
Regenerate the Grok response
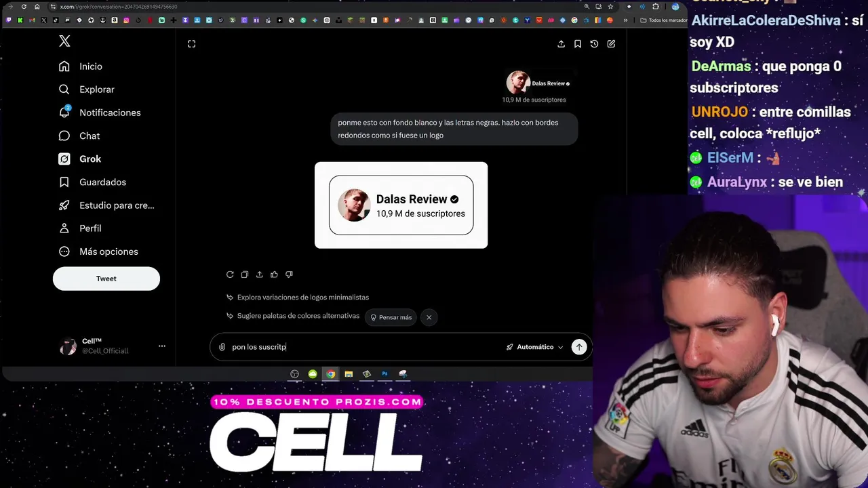click(x=230, y=274)
